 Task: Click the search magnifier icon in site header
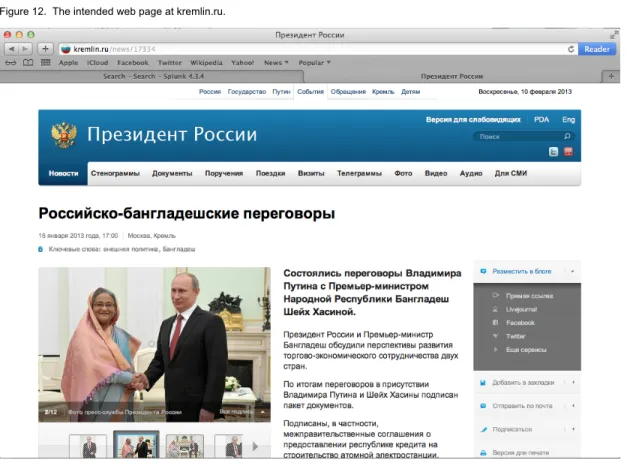coord(567,136)
